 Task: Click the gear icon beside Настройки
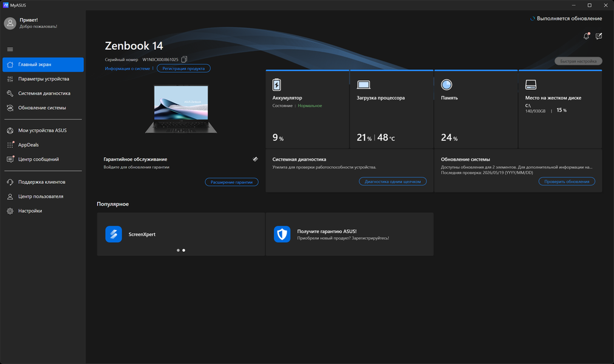(10, 211)
